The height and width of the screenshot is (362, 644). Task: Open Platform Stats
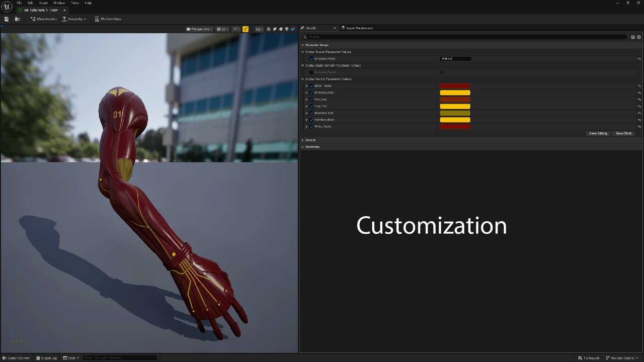point(108,19)
